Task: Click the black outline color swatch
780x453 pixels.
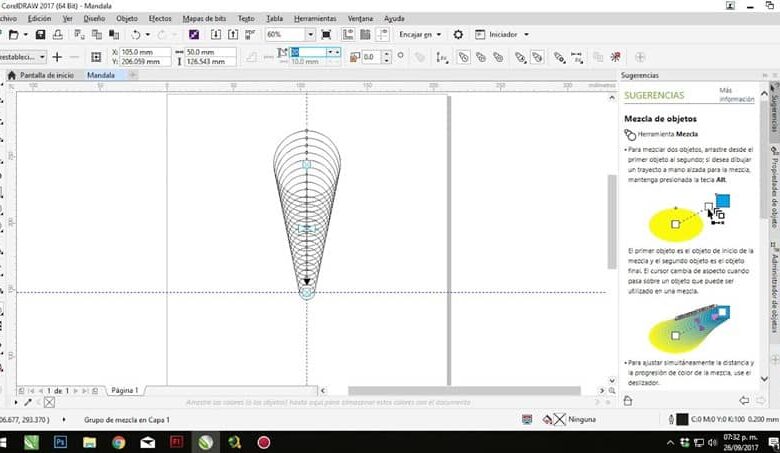Action: pos(682,419)
